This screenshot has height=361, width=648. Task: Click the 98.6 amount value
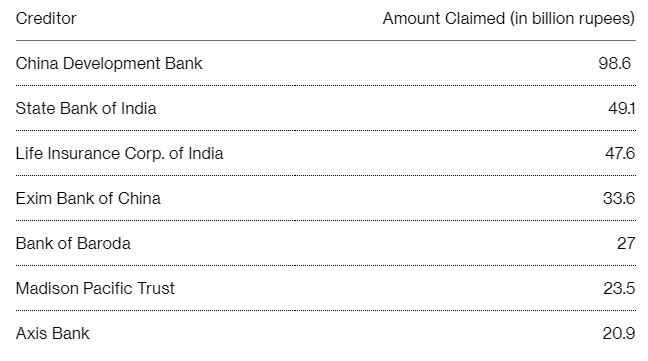click(x=615, y=64)
